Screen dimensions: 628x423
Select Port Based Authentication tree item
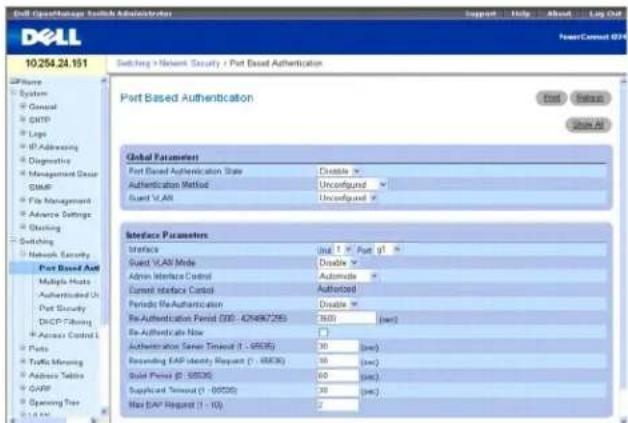(69, 268)
